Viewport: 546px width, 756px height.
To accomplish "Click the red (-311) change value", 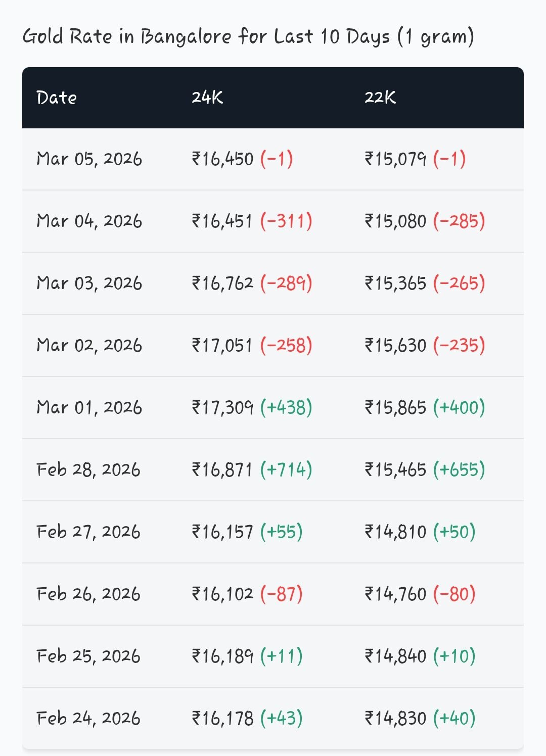I will (286, 221).
